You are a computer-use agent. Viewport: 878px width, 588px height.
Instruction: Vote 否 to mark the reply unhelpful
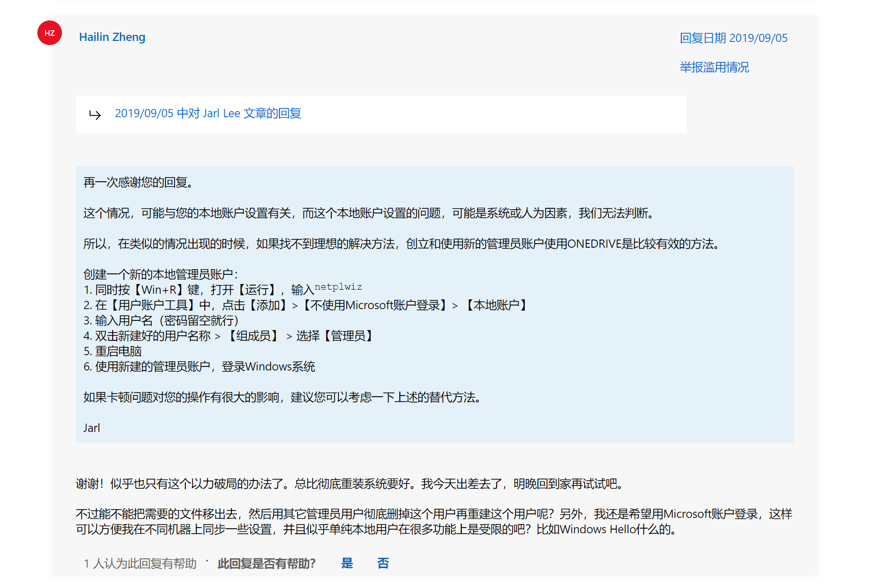tap(383, 563)
